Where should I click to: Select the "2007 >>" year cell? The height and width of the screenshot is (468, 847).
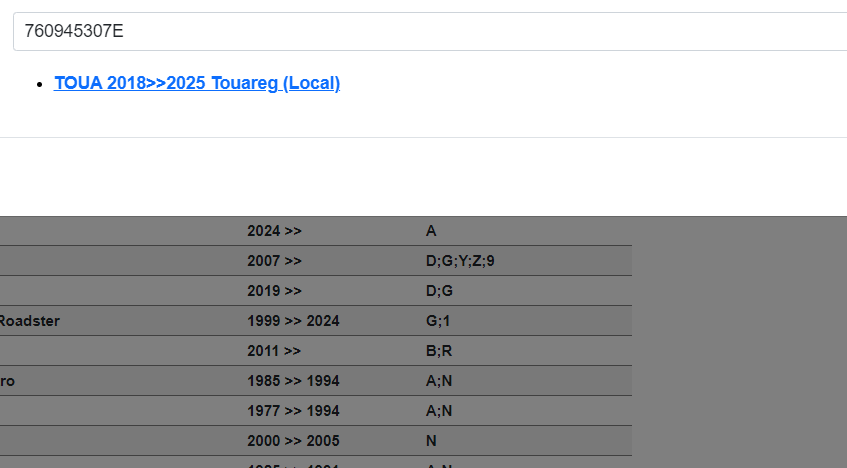click(x=274, y=261)
